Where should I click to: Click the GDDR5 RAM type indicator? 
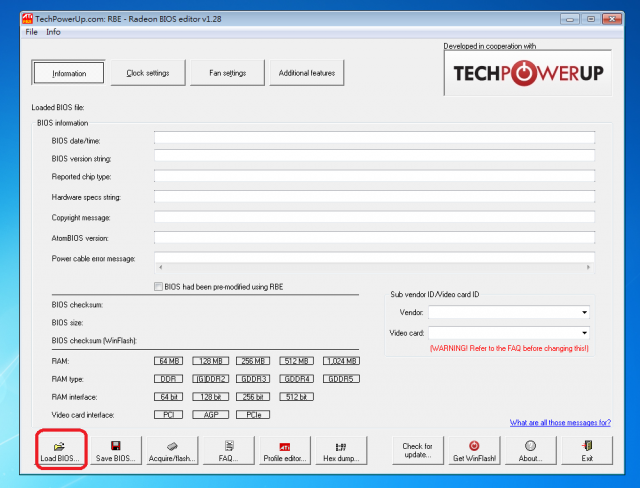pyautogui.click(x=341, y=379)
